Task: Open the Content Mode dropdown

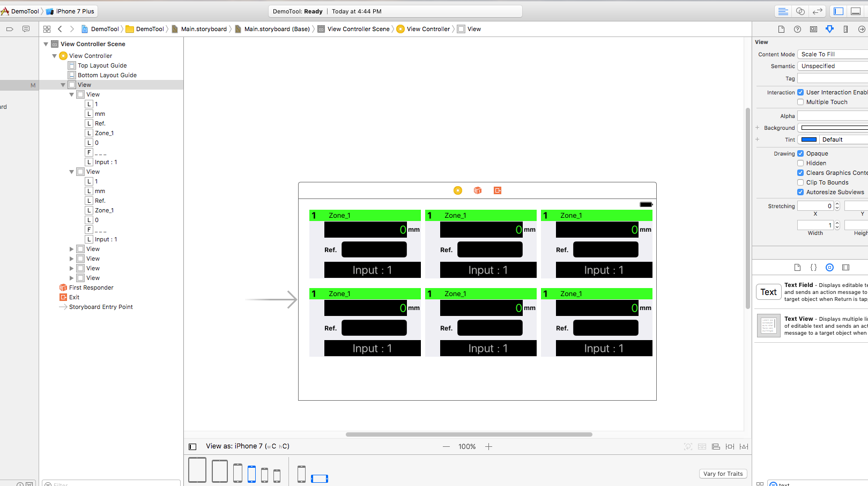Action: tap(833, 54)
